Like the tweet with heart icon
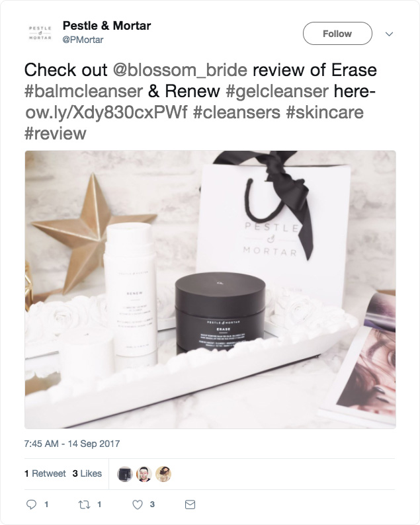Image resolution: width=420 pixels, height=525 pixels. click(x=138, y=505)
